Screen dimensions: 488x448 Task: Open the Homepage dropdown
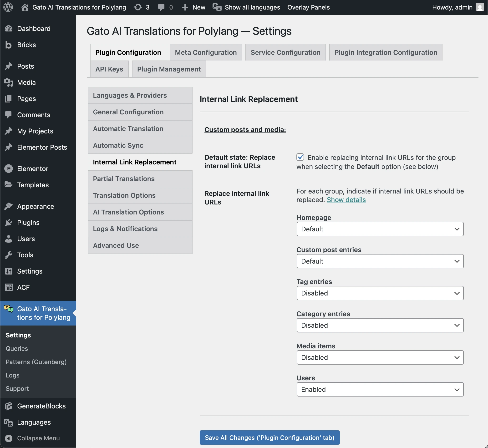tap(380, 229)
